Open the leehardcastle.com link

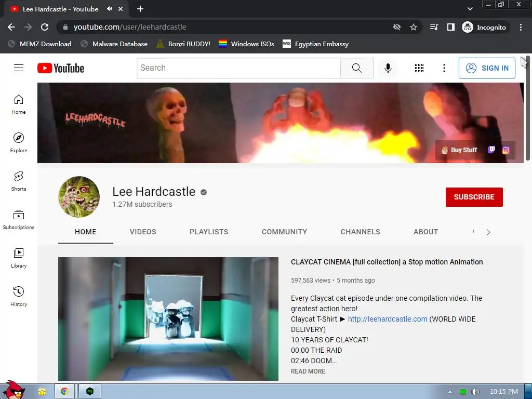pyautogui.click(x=388, y=319)
